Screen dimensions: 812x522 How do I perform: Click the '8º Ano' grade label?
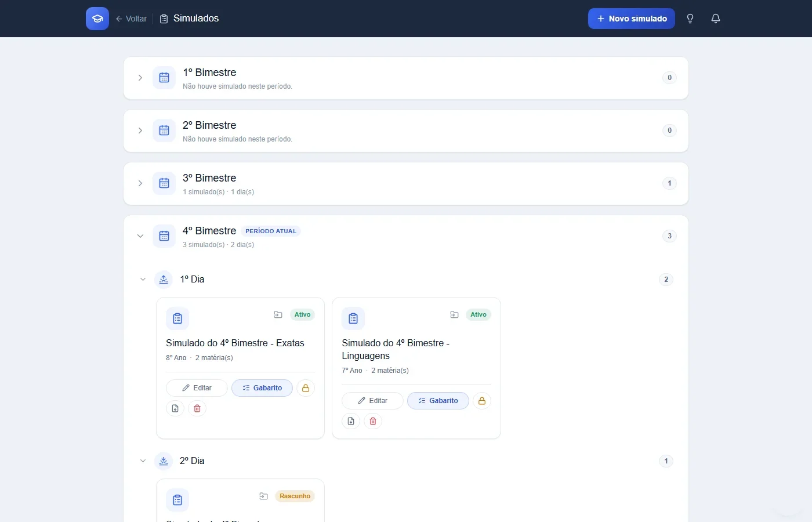176,358
